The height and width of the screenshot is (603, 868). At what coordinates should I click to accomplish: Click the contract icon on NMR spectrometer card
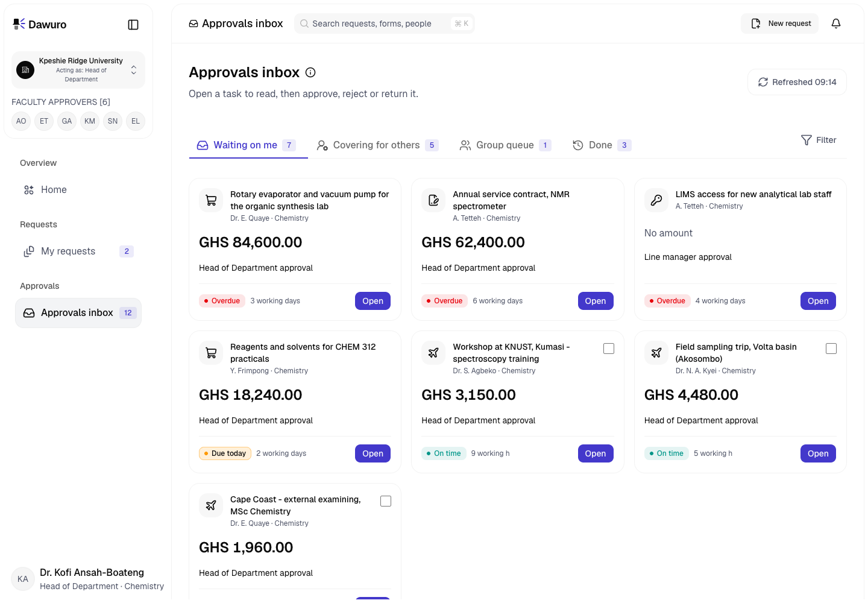point(433,201)
